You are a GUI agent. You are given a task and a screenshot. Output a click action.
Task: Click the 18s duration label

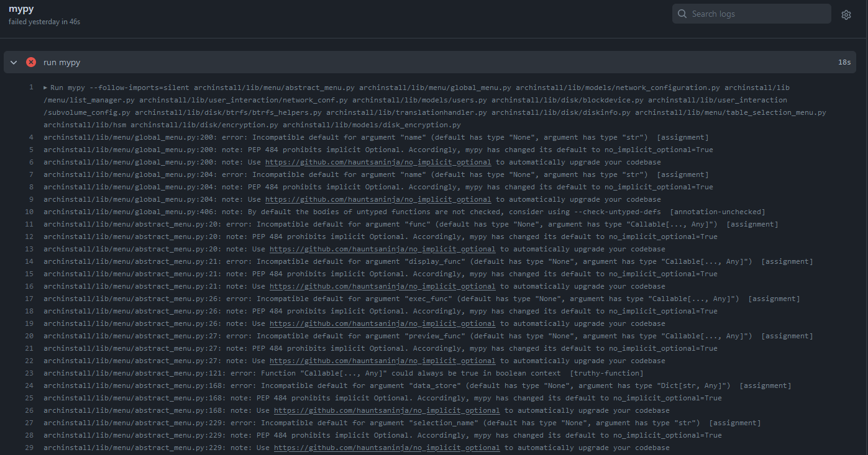(844, 62)
